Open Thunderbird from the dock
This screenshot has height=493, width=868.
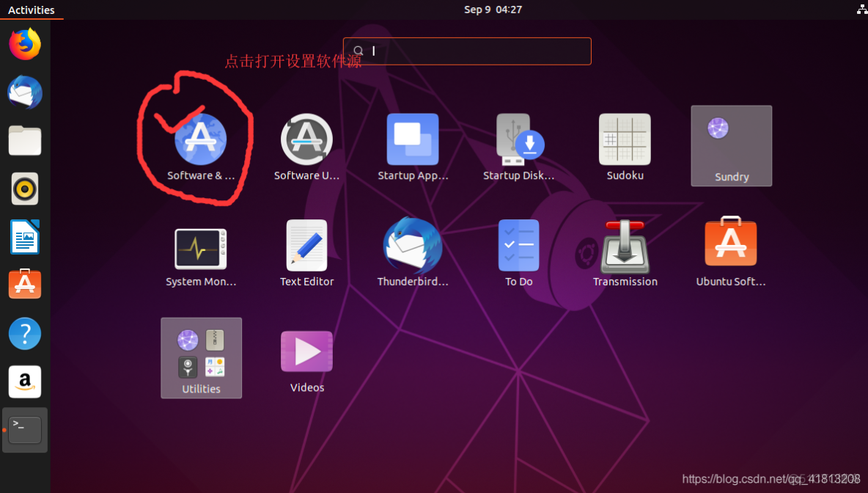25,92
